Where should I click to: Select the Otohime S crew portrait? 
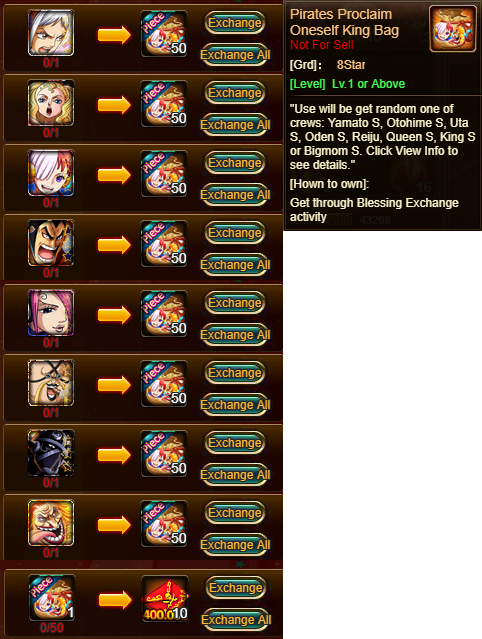coord(51,103)
